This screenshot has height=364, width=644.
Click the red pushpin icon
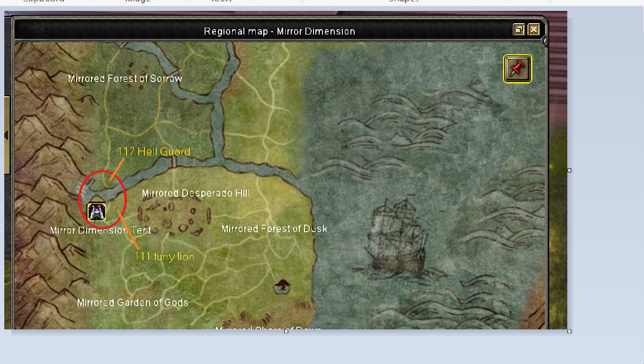pos(517,69)
